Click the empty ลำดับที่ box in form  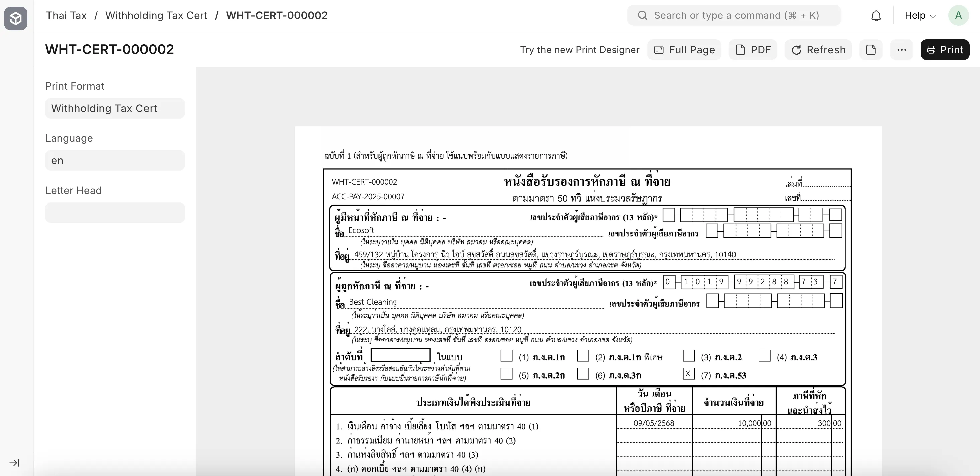coord(400,355)
